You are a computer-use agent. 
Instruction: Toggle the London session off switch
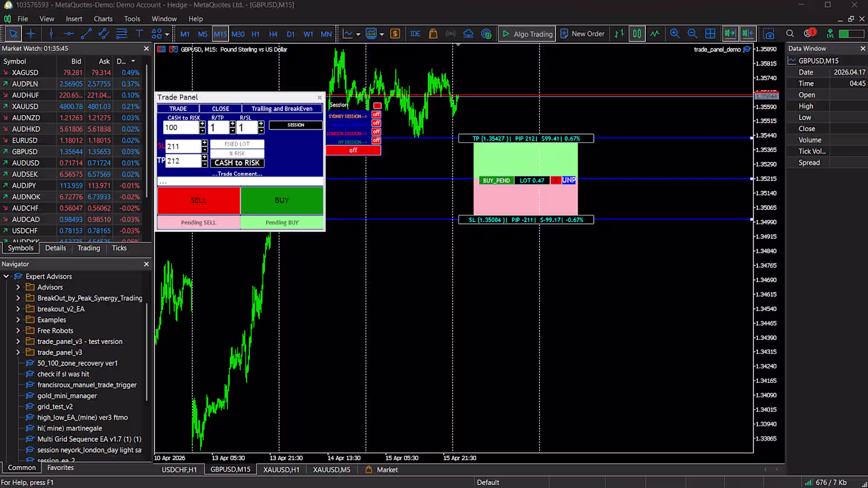(376, 132)
